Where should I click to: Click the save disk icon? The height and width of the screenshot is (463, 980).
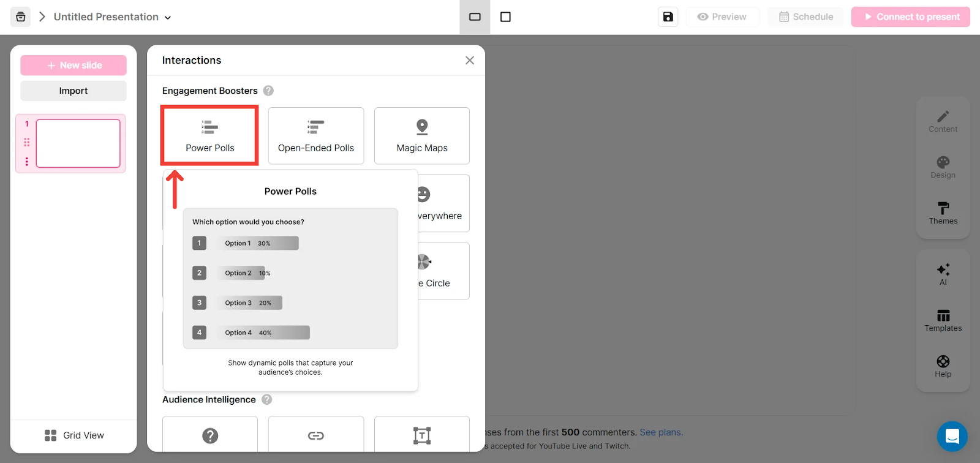click(668, 17)
